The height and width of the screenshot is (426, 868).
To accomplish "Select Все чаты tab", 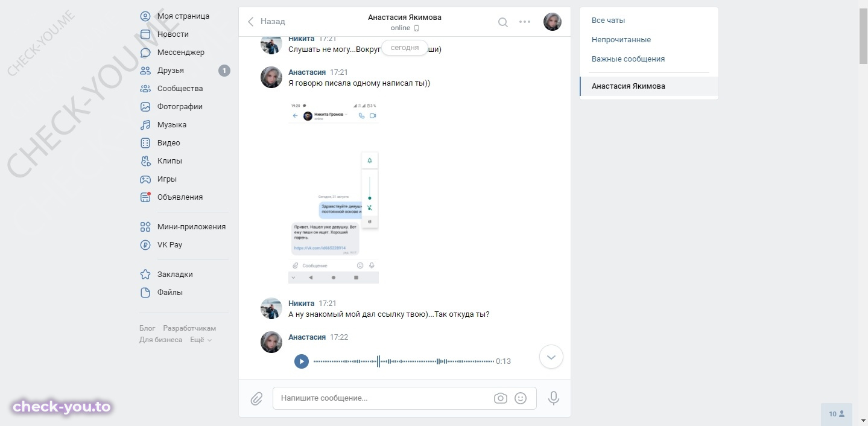I will 649,21.
